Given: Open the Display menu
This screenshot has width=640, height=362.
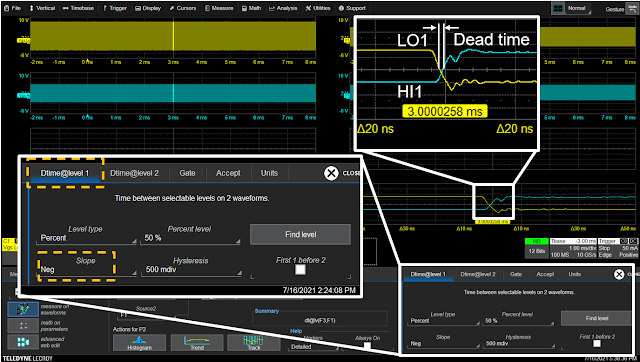Looking at the screenshot, I should coord(148,8).
